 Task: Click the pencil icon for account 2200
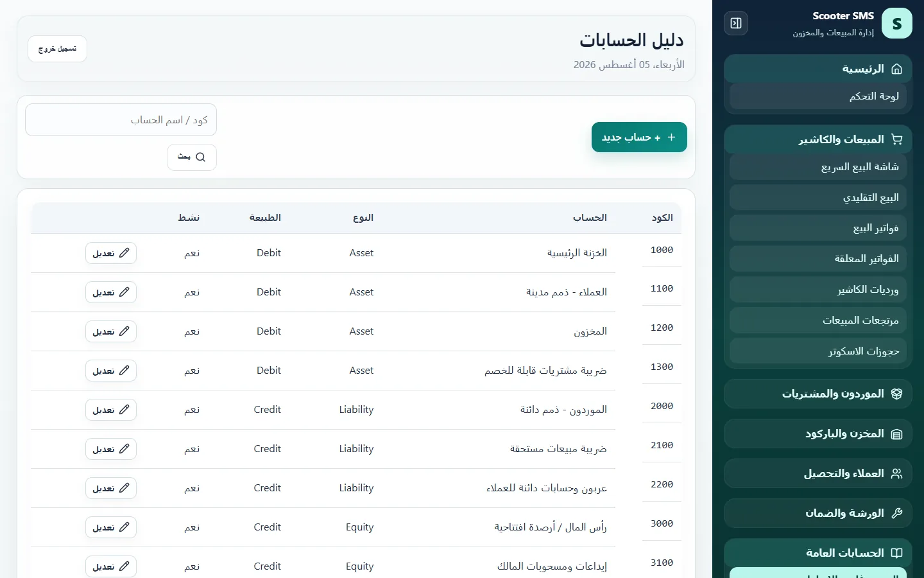[x=124, y=488]
